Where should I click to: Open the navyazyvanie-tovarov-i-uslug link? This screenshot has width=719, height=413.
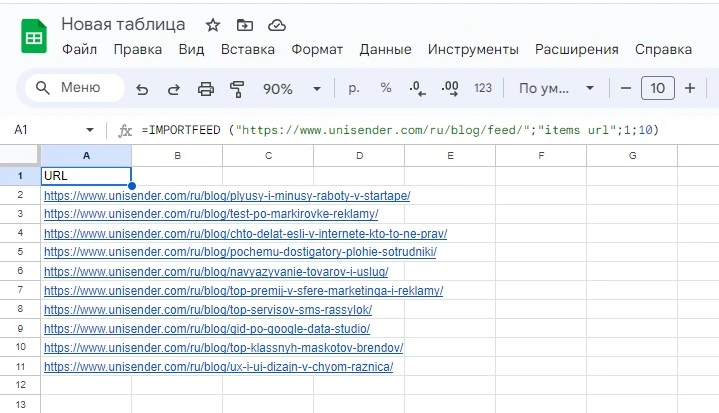pos(216,272)
